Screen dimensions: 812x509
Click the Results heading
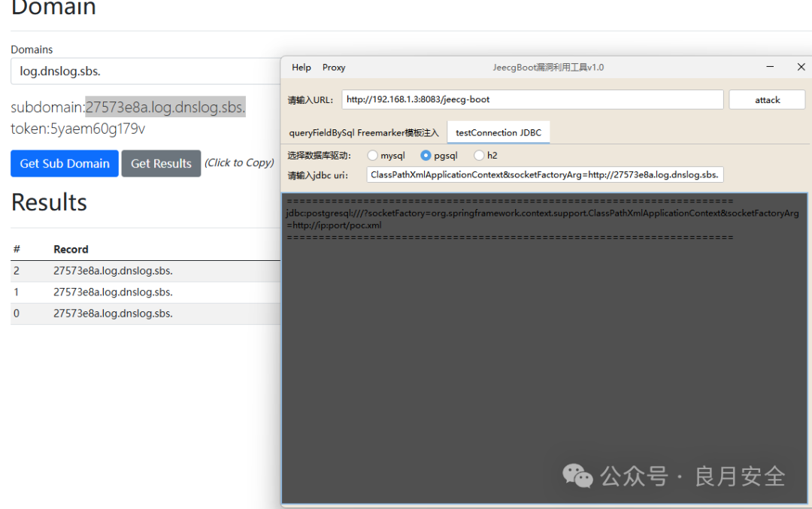click(x=49, y=202)
